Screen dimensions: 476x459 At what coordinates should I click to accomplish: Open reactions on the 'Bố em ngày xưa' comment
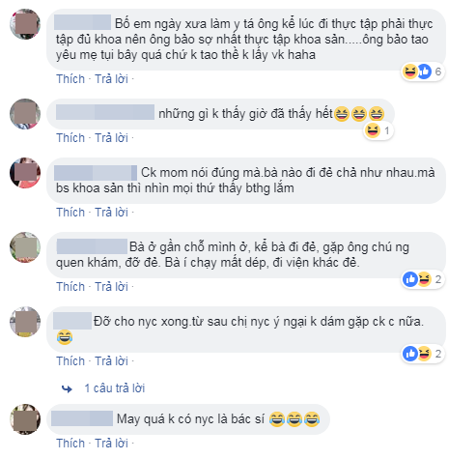point(423,72)
